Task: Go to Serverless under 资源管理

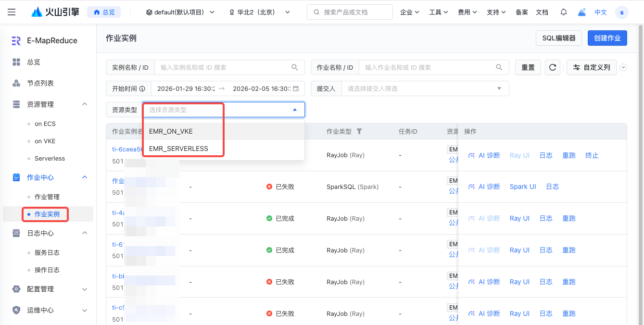Action: point(50,158)
